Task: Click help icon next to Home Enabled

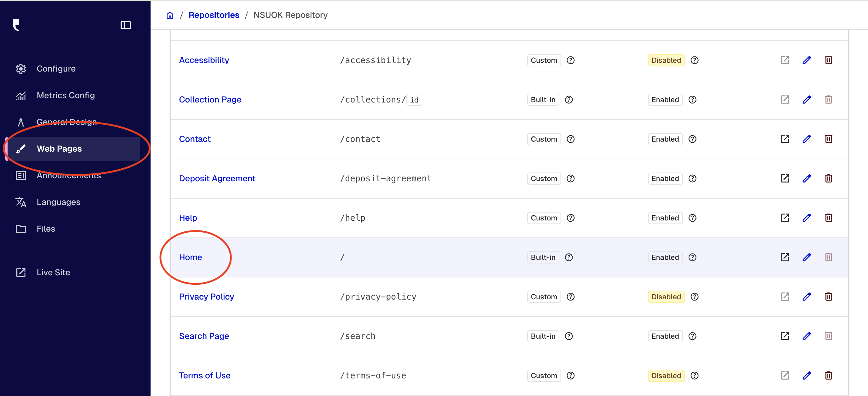Action: tap(692, 257)
